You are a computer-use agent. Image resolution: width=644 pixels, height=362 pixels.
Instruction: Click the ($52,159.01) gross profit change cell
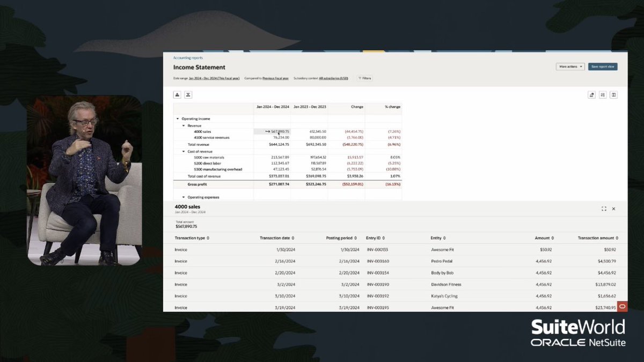353,184
